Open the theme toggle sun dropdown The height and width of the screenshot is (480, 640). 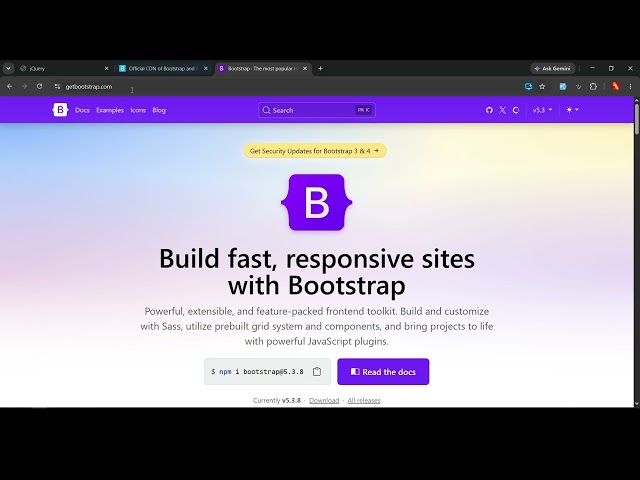tap(572, 110)
